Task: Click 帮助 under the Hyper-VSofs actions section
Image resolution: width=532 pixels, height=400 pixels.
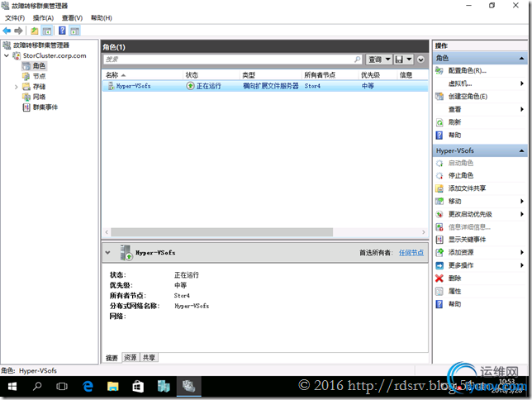Action: tap(454, 304)
